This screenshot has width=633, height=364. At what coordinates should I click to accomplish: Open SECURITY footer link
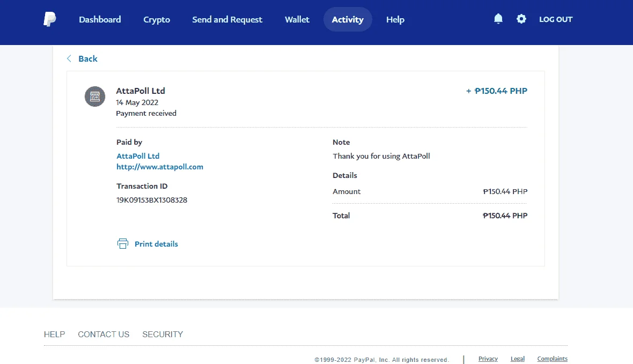(x=163, y=334)
